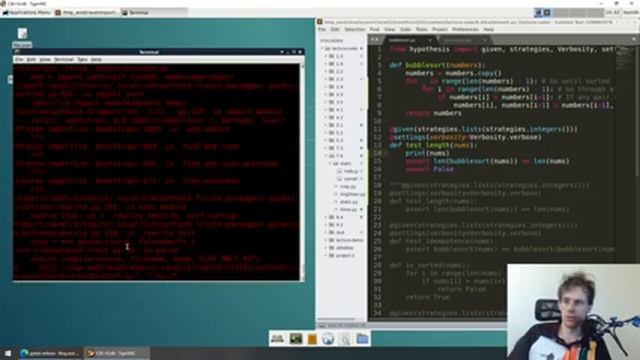Open the Xfce Applications Menu
This screenshot has width=640, height=360.
point(27,13)
